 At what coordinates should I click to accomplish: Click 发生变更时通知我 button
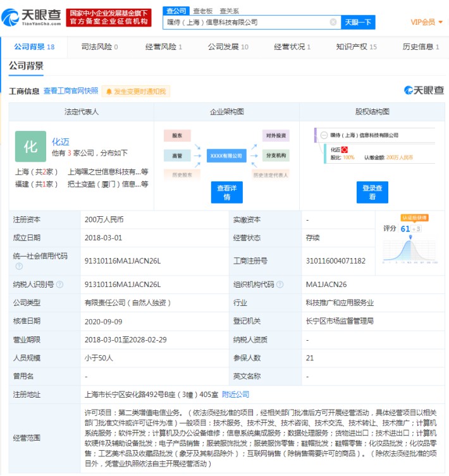pyautogui.click(x=136, y=92)
